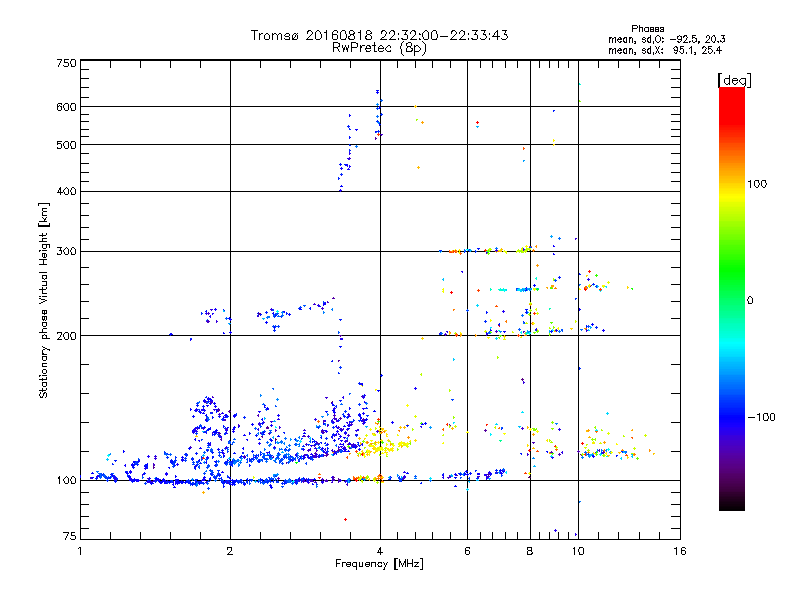
Task: Click y-axis tick label '200'
Action: 66,336
